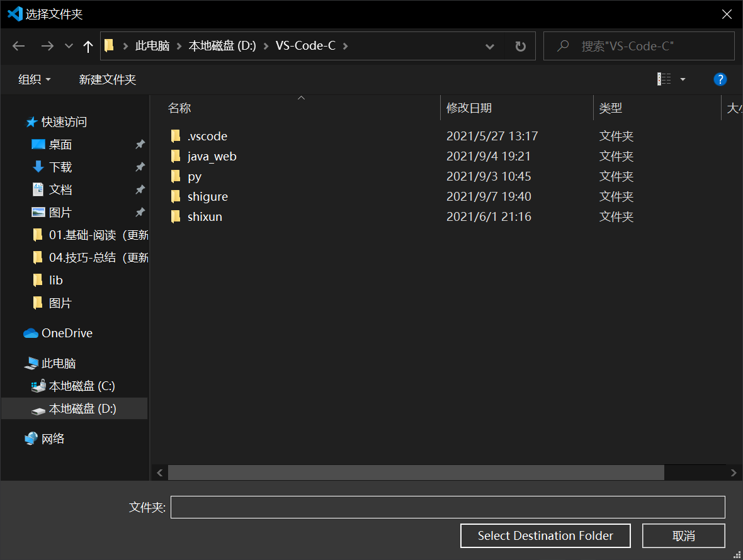Click the address bar folder icon
Viewport: 743px width, 560px height.
(x=109, y=45)
